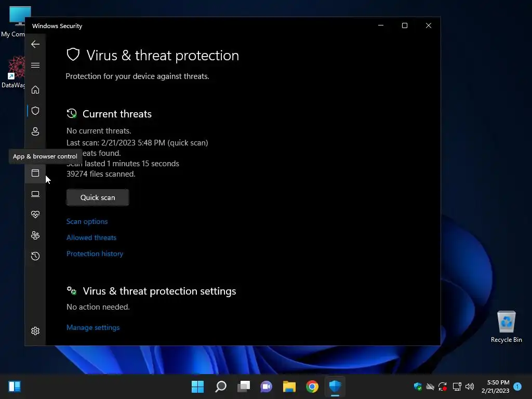Select the Recycle Bin desktop icon
This screenshot has width=532, height=399.
point(506,327)
